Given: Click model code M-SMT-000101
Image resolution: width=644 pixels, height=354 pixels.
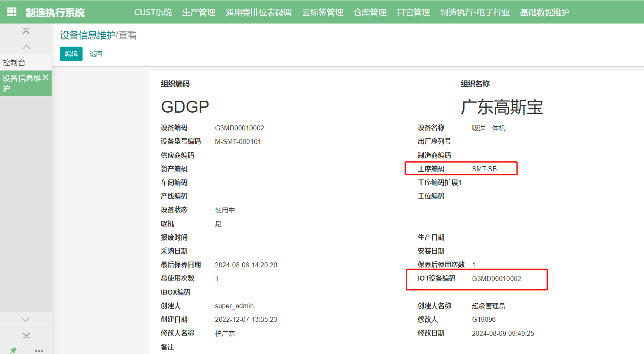Looking at the screenshot, I should (x=238, y=142).
